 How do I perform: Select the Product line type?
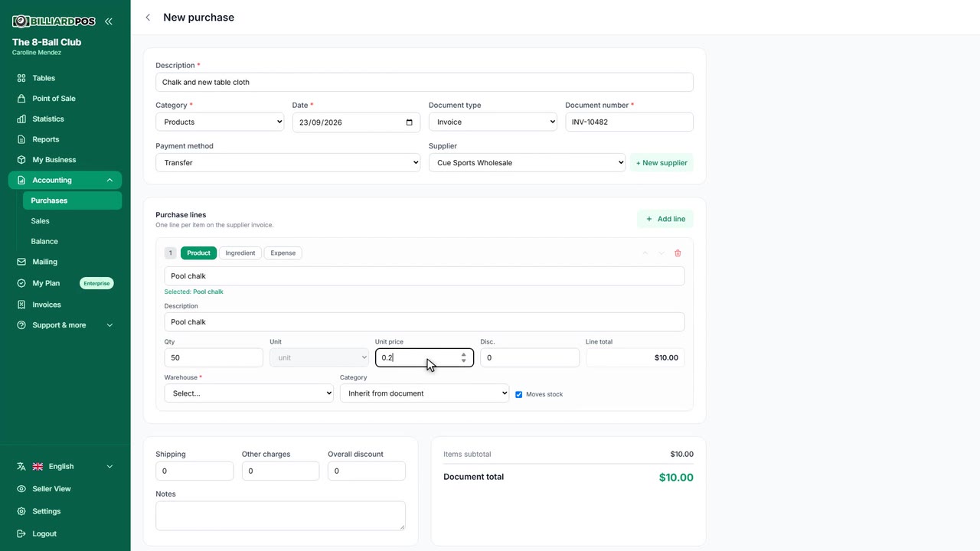[x=198, y=253]
